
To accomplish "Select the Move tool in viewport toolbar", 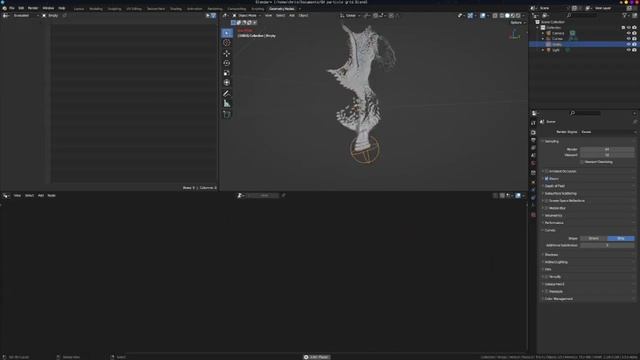I will coord(227,53).
